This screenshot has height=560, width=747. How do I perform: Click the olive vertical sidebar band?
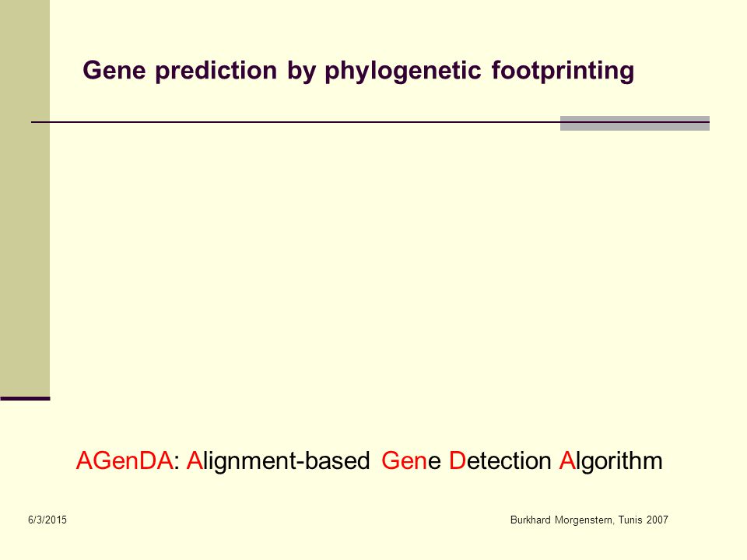click(25, 198)
